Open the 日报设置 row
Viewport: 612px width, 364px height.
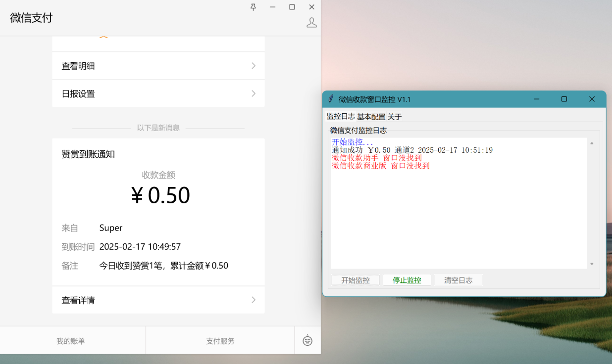(x=158, y=93)
